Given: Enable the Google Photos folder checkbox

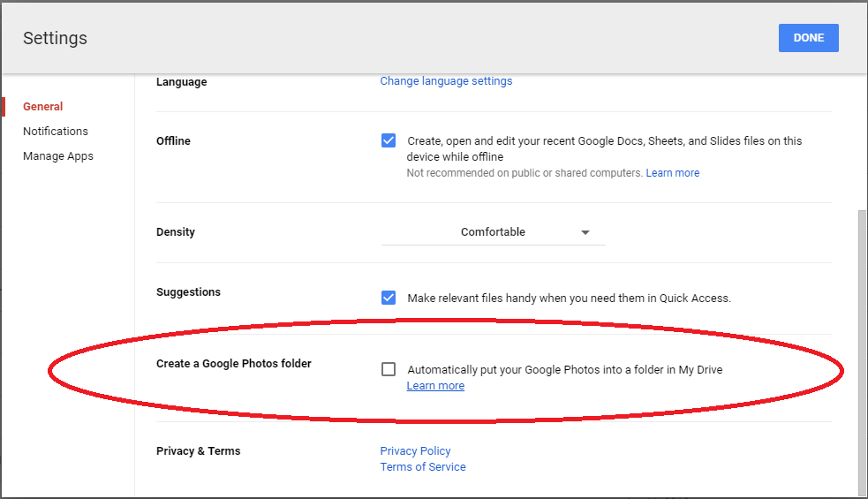Looking at the screenshot, I should [x=389, y=369].
